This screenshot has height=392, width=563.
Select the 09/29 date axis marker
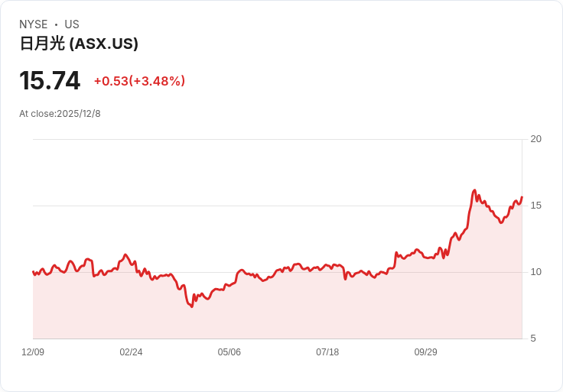click(x=425, y=352)
